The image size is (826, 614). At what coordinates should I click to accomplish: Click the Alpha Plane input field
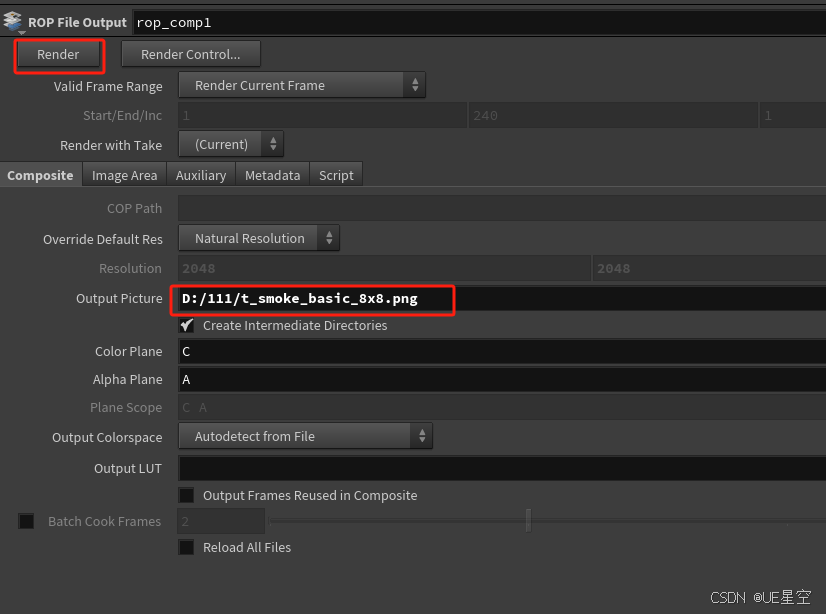coord(502,380)
